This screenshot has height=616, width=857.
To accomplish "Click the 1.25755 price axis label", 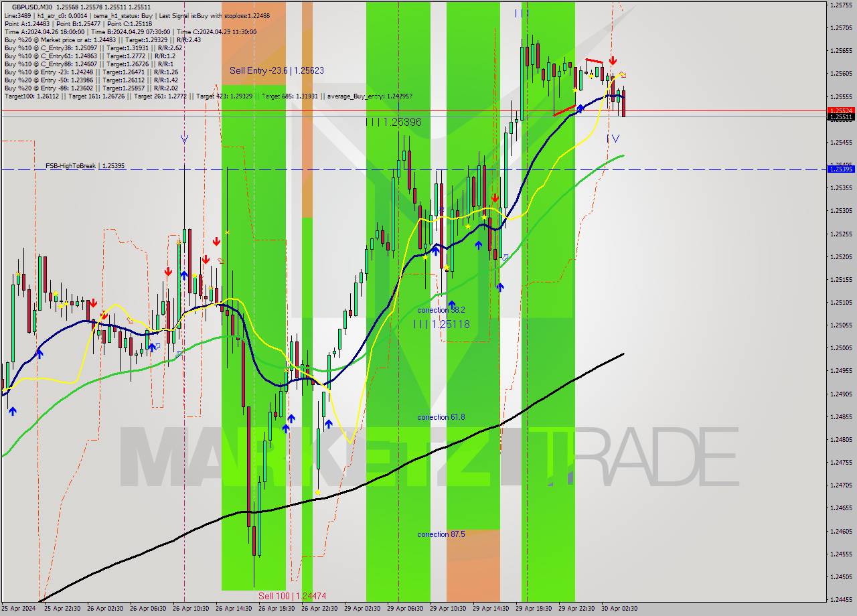I will tap(841, 5).
